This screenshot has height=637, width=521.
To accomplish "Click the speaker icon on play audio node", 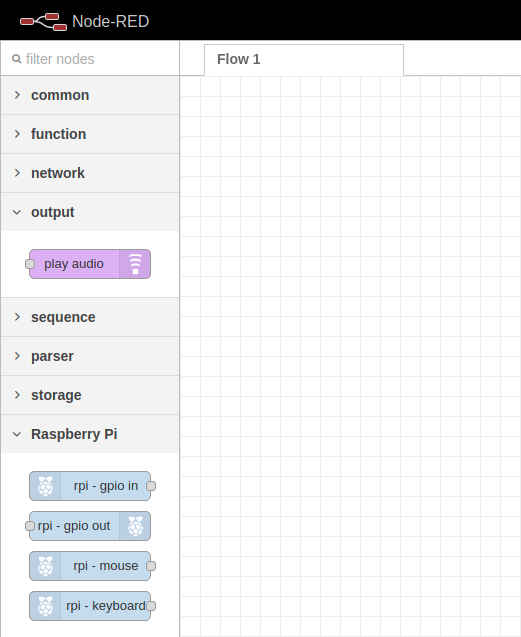I will pos(135,264).
